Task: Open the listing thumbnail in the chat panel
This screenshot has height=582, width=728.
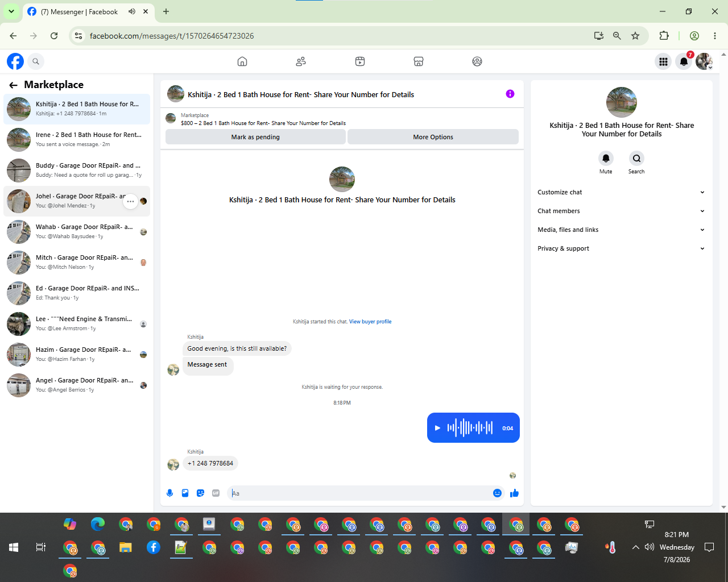Action: tap(171, 118)
